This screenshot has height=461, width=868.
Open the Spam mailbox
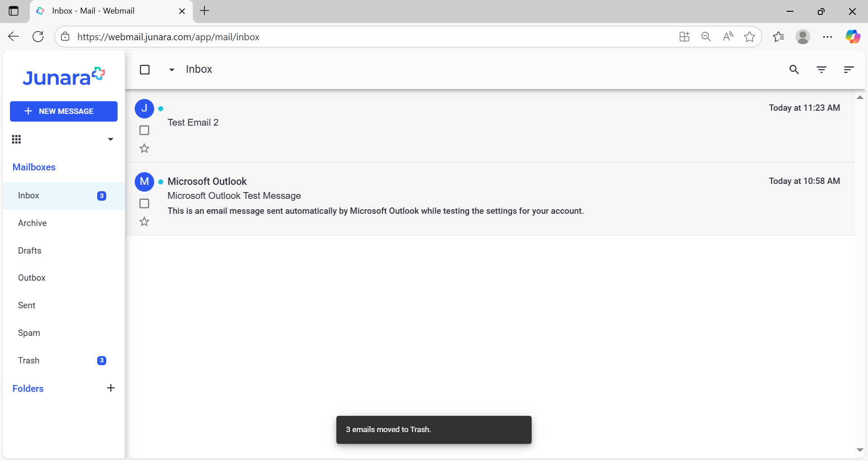pos(64,333)
